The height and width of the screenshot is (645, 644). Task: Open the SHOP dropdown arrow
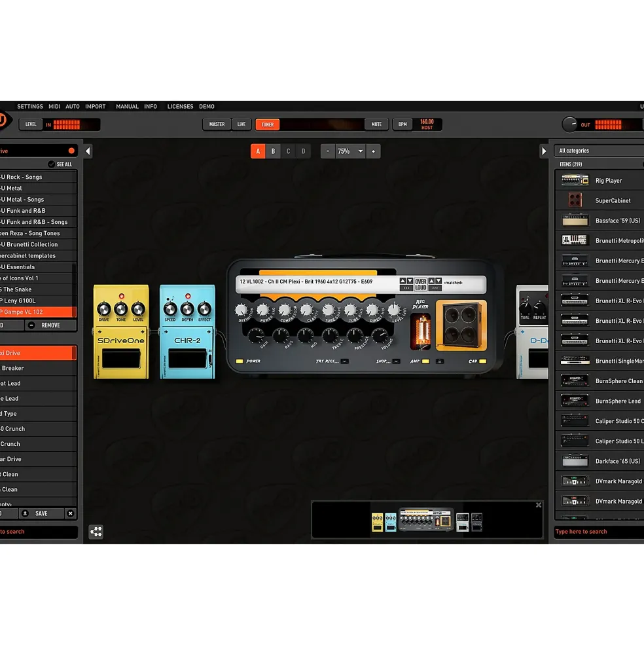[x=396, y=361]
